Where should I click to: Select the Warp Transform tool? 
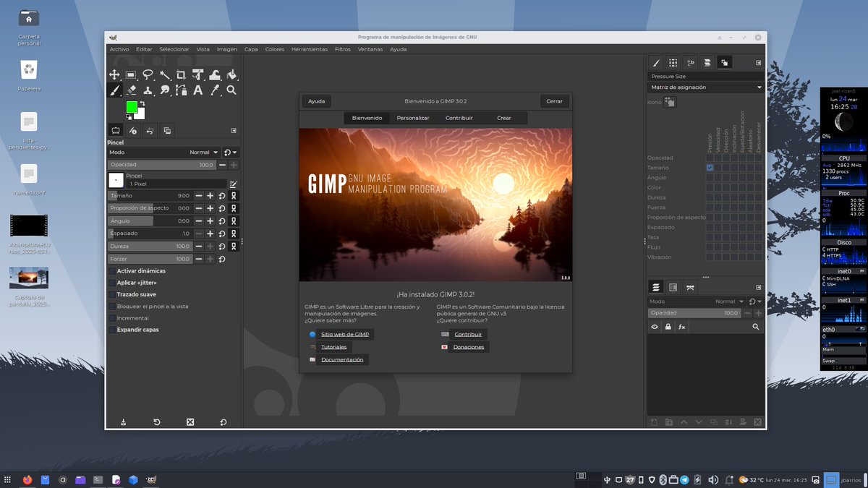click(x=215, y=74)
